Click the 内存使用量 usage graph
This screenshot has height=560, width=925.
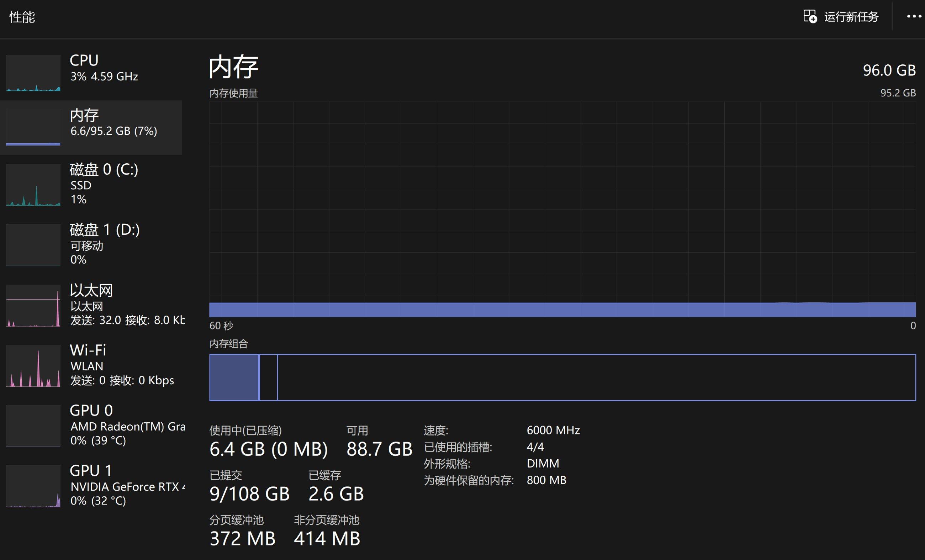(x=562, y=209)
